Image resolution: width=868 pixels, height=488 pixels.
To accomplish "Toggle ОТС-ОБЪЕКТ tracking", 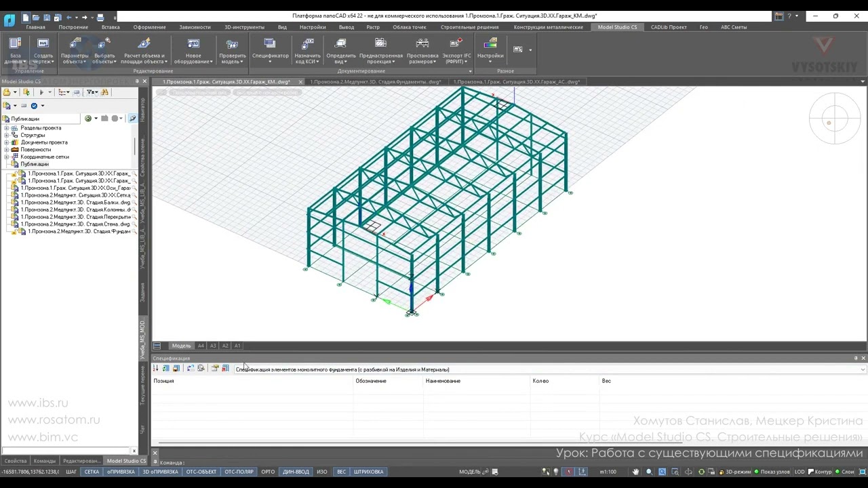I will coord(201,472).
